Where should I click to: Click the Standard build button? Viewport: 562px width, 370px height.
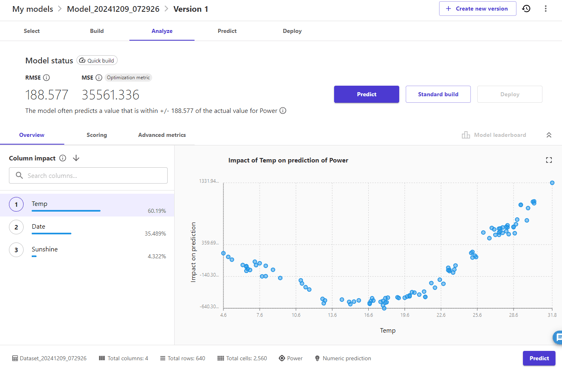[x=438, y=94]
